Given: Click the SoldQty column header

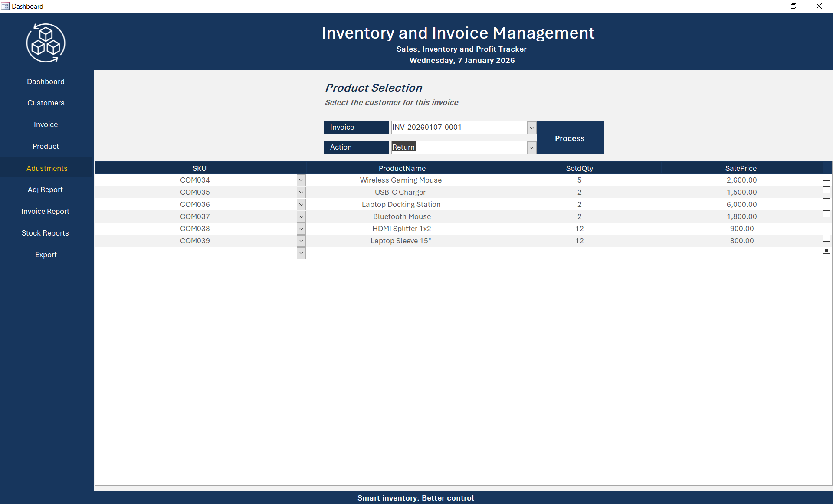Looking at the screenshot, I should pos(580,168).
